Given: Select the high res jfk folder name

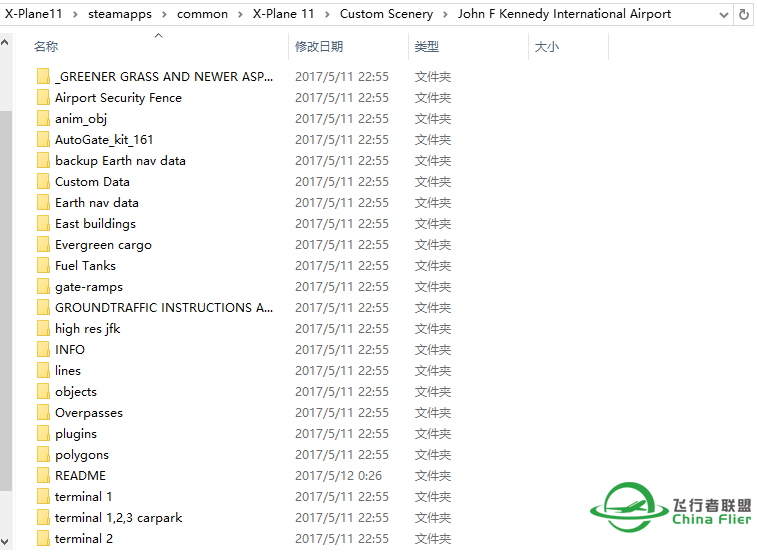Looking at the screenshot, I should coord(87,329).
